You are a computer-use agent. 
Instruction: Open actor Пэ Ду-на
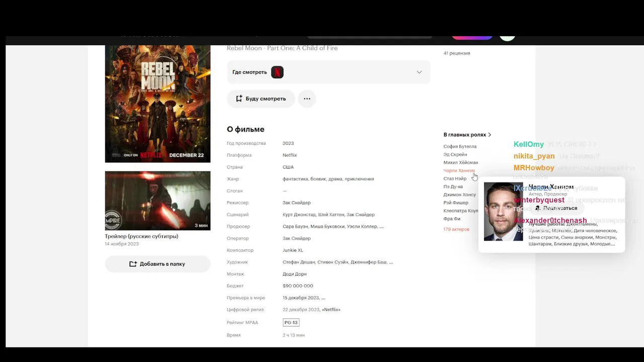coord(453,187)
